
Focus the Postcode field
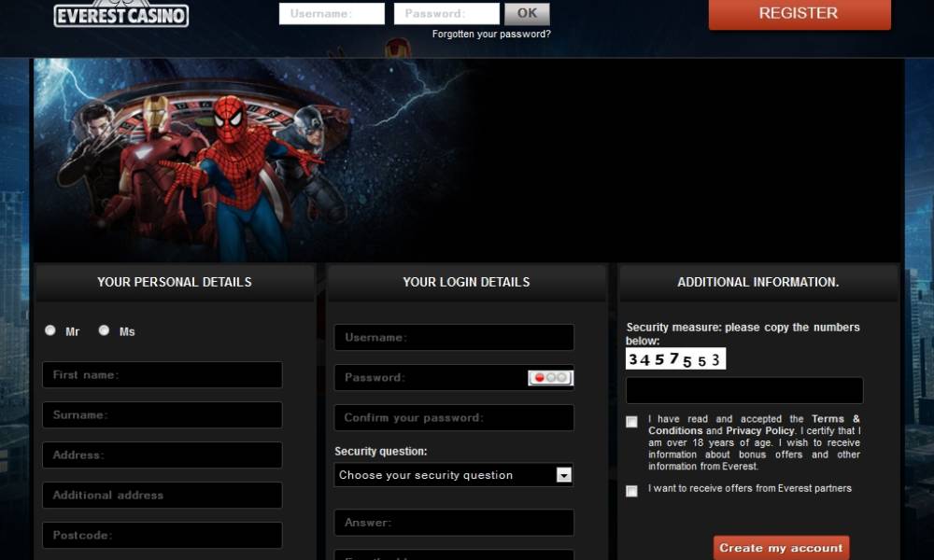click(x=162, y=535)
